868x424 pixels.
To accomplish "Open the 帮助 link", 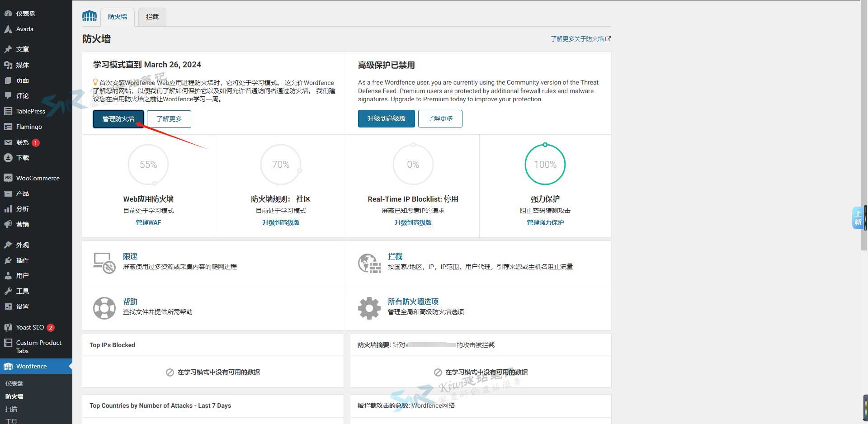I will pyautogui.click(x=130, y=302).
